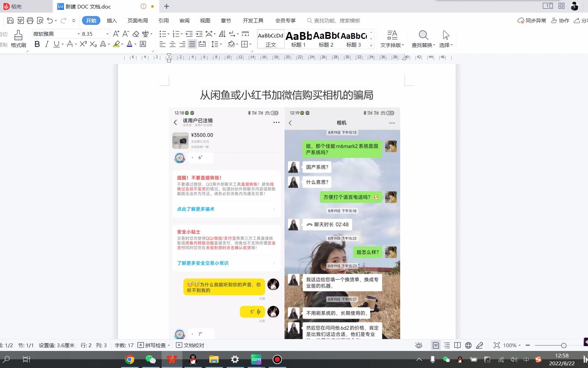Open the font name dropdown
The width and height of the screenshot is (588, 368).
pyautogui.click(x=79, y=34)
